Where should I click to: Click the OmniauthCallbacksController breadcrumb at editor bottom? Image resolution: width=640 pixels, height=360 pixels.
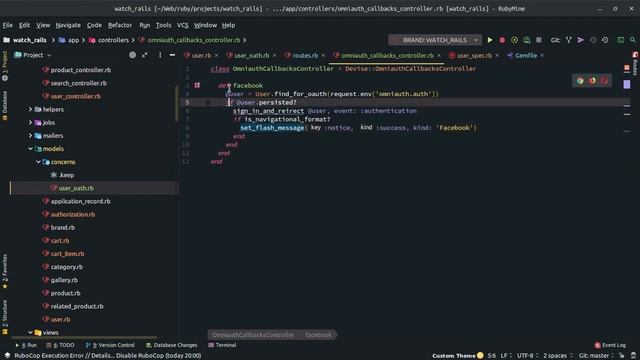tap(253, 335)
